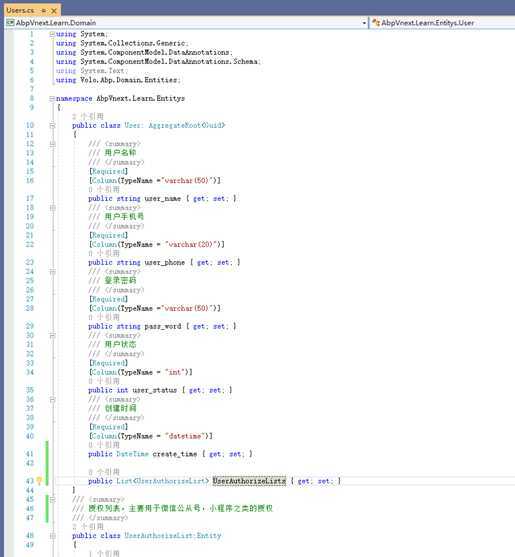This screenshot has height=557, width=515.
Task: Click the 用户名称 summary comment
Action: tap(120, 153)
